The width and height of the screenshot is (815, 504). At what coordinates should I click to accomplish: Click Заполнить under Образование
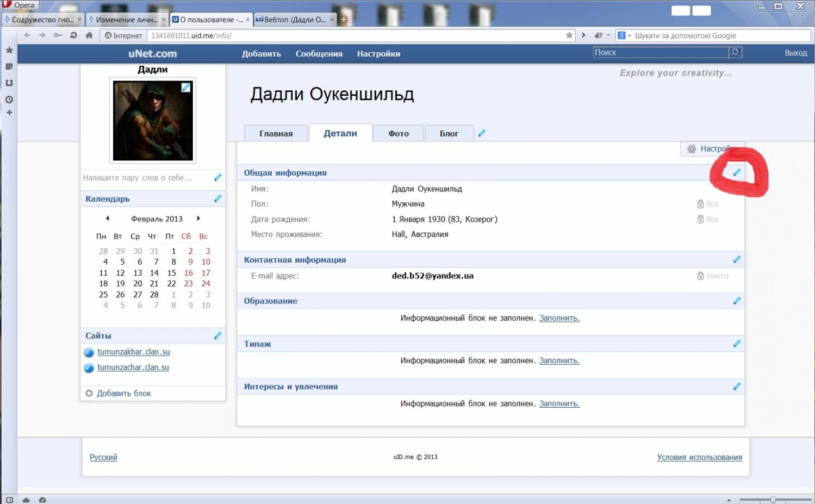tap(559, 318)
